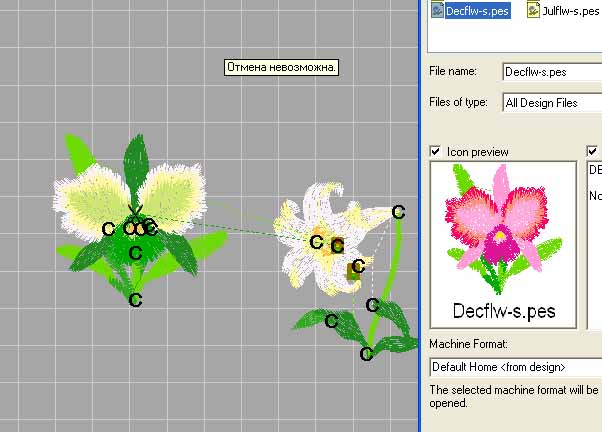Open the Files of type dropdown

(x=552, y=102)
